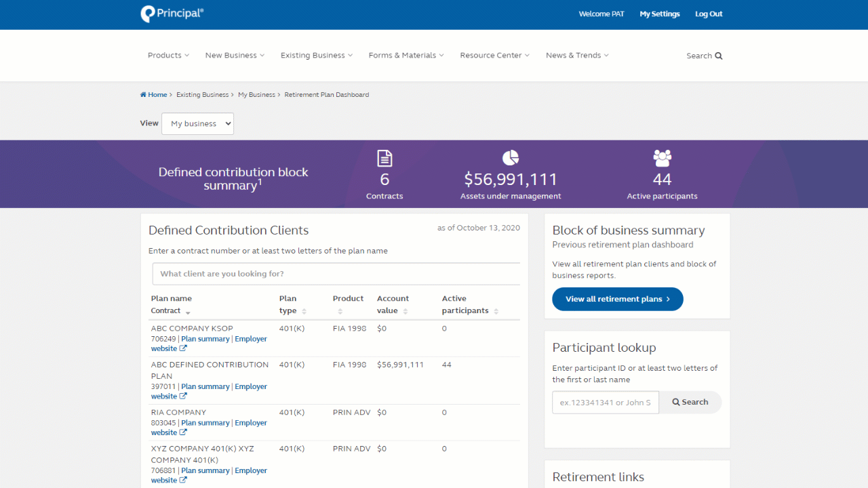This screenshot has width=868, height=488.
Task: Click the search magnifier icon in navigation
Action: pyautogui.click(x=719, y=56)
